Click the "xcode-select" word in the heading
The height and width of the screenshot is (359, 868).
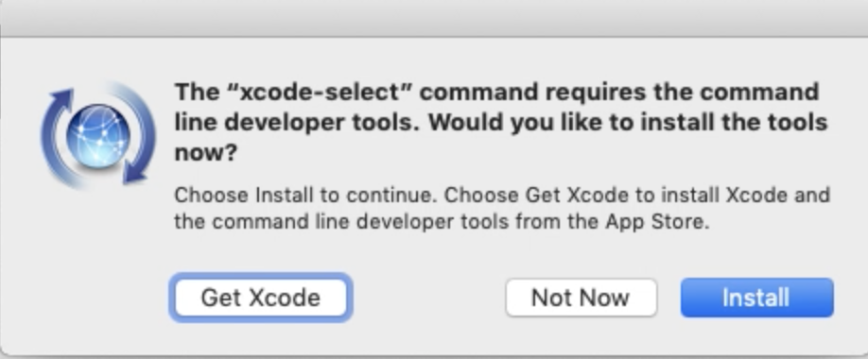click(320, 92)
